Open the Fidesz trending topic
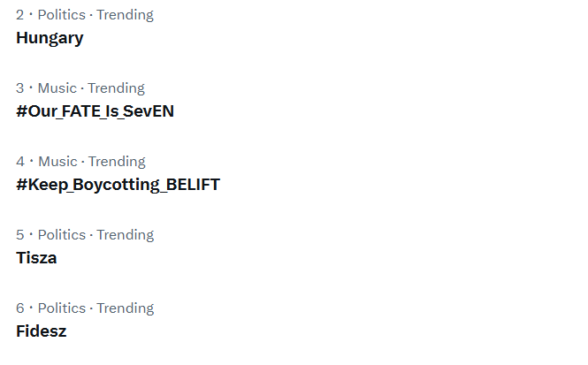The image size is (588, 365). tap(41, 331)
